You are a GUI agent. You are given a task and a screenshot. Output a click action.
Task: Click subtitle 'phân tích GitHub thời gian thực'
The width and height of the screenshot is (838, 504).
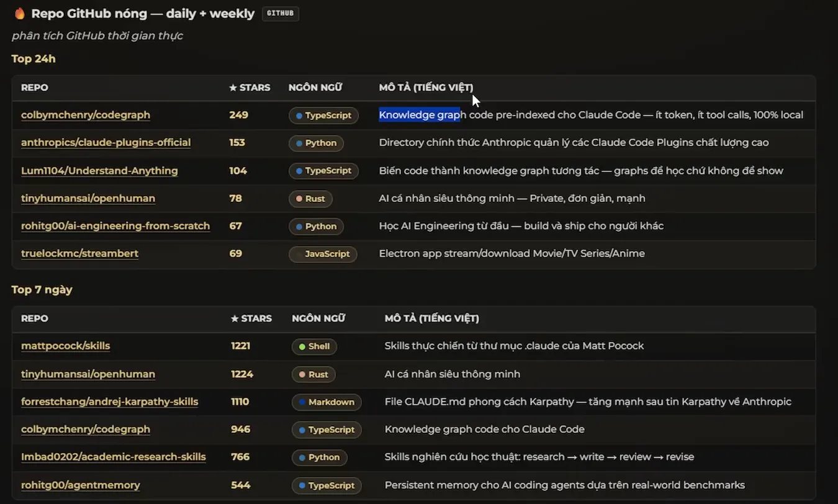97,35
